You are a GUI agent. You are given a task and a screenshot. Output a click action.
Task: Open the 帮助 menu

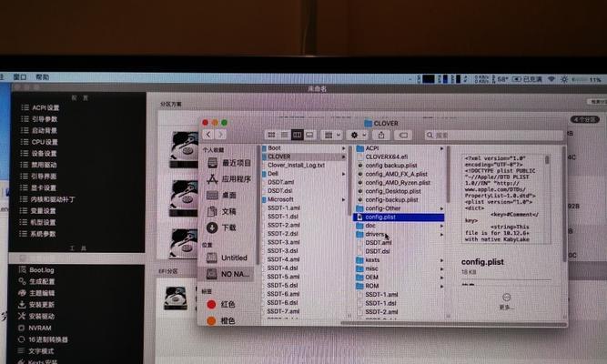(43, 77)
